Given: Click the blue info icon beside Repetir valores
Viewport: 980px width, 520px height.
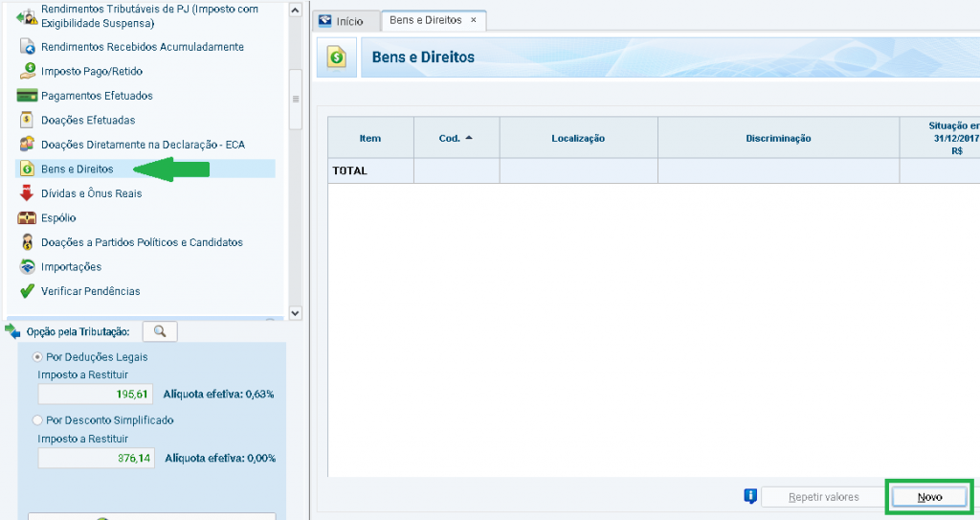Looking at the screenshot, I should coord(751,496).
